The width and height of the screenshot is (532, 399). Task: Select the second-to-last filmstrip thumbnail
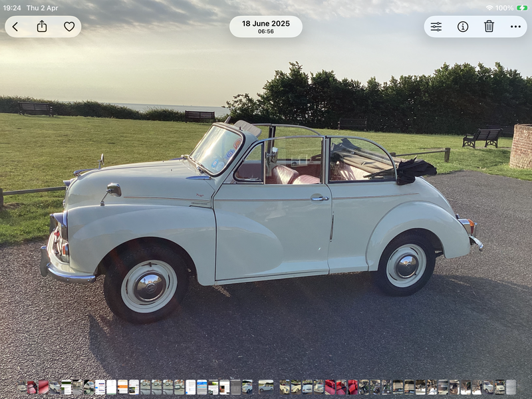coord(499,387)
